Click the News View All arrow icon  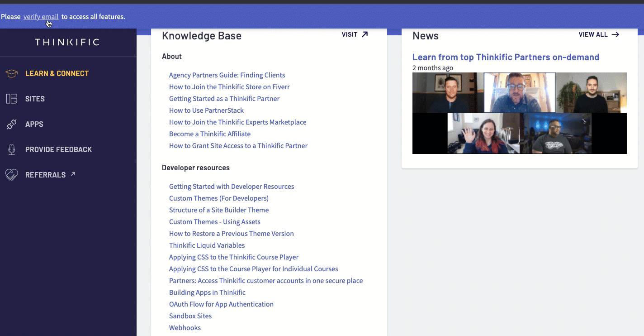pyautogui.click(x=616, y=34)
